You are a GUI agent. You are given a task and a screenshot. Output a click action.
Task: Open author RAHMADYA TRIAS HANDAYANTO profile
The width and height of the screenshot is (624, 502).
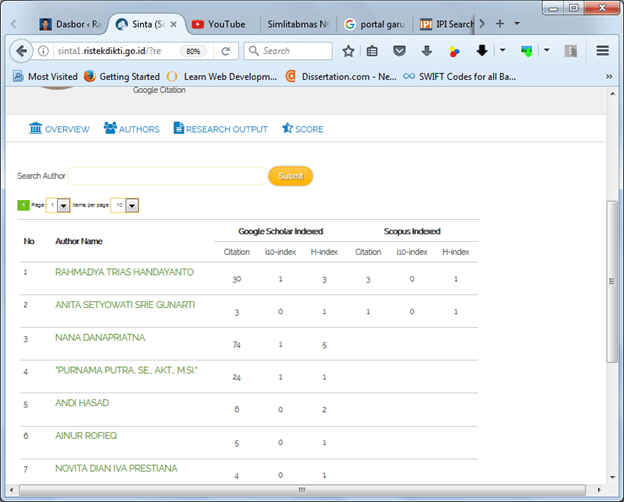[x=124, y=272]
